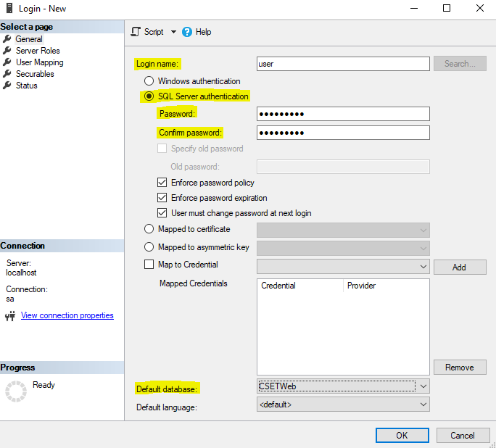This screenshot has height=448, width=496.
Task: Click OK to create login
Action: (402, 436)
